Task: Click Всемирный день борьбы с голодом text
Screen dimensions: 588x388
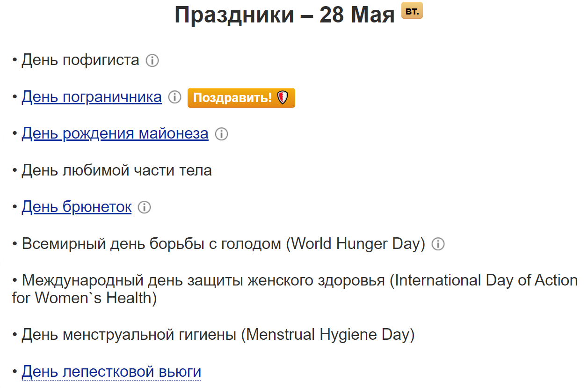Action: tap(152, 244)
